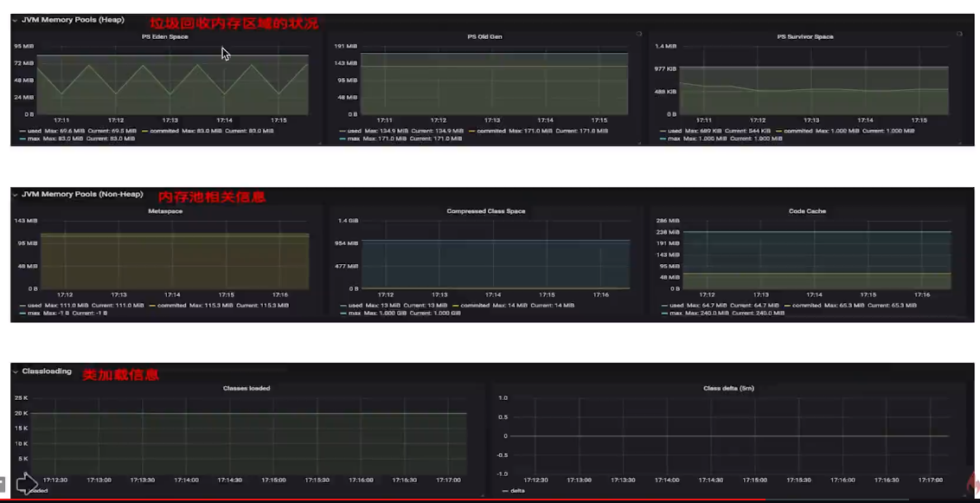The image size is (980, 503).
Task: Toggle the used series in PS Old Gen legend
Action: 355,132
